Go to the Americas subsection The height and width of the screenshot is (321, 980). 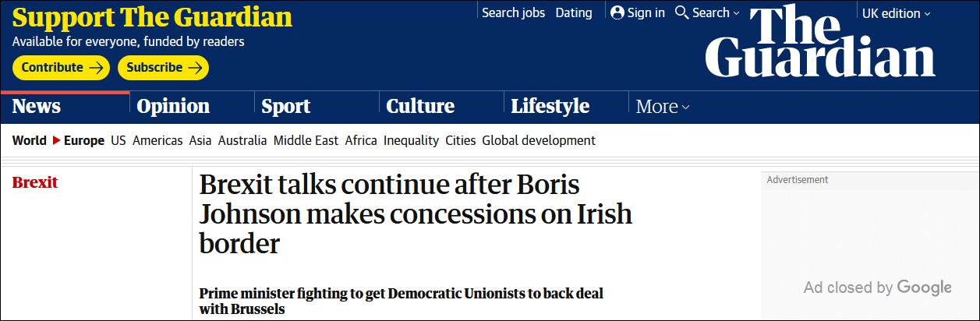click(157, 141)
